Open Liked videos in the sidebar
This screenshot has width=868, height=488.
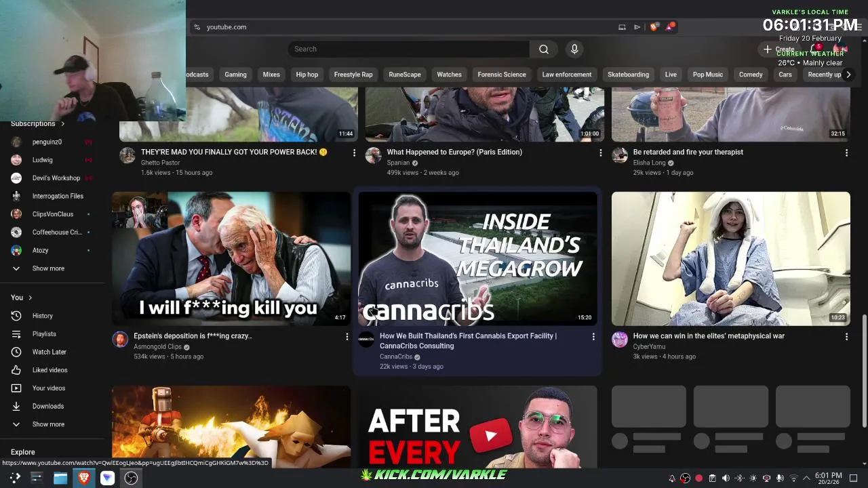coord(51,370)
